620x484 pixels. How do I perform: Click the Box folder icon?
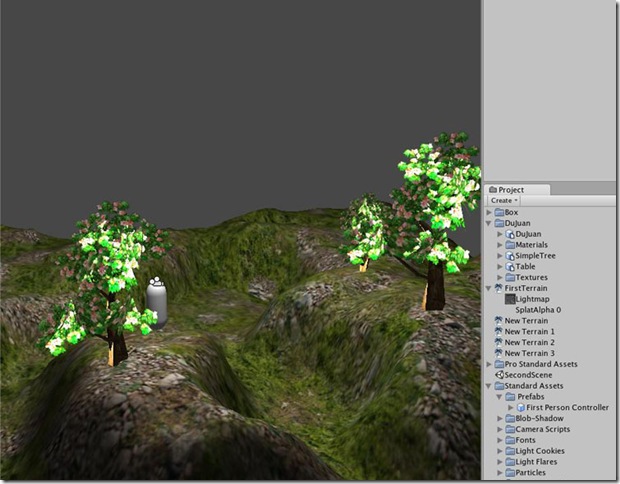coord(499,212)
